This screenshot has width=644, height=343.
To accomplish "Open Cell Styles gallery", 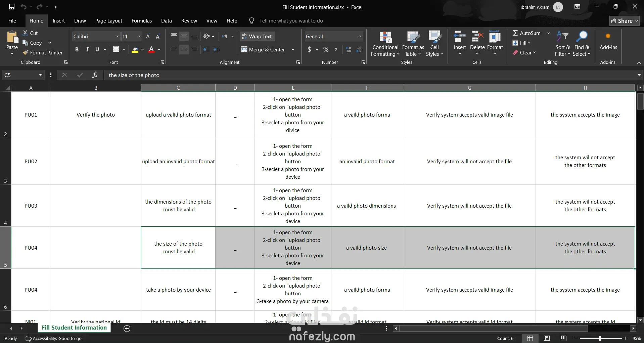I will click(x=434, y=44).
